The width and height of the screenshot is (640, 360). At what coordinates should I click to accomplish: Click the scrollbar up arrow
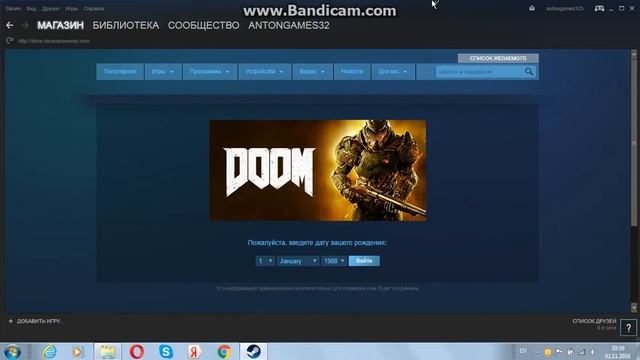(634, 53)
